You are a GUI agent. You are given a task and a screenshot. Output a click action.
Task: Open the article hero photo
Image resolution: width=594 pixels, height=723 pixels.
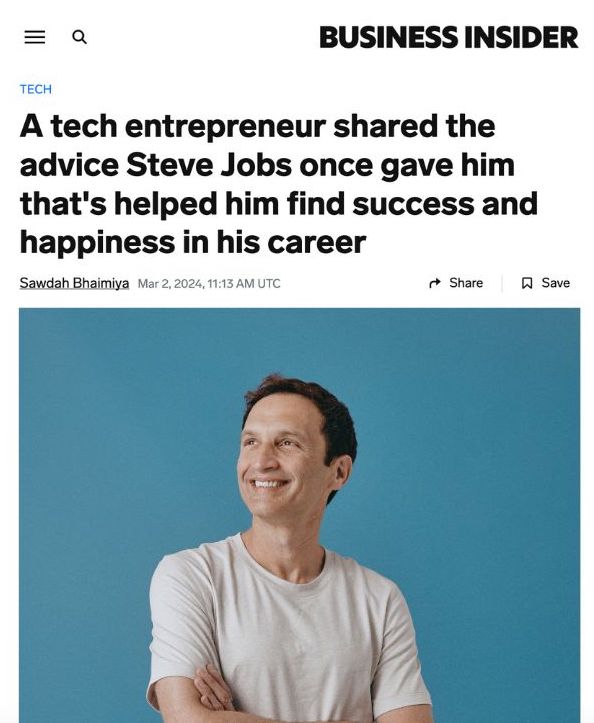click(299, 515)
